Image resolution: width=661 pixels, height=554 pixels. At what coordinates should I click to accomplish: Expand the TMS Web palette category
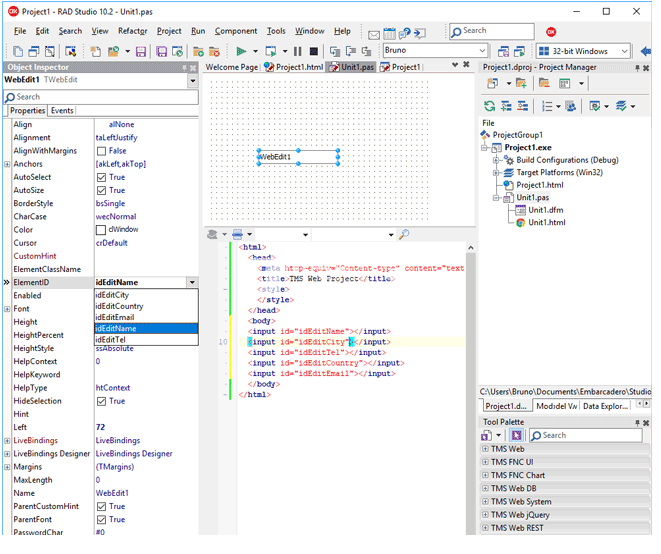click(485, 449)
